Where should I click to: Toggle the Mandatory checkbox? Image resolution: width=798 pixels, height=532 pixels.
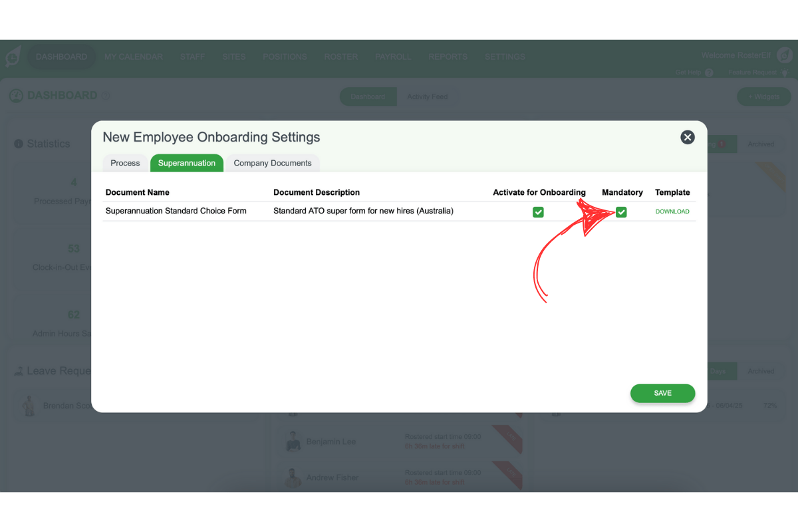click(621, 211)
